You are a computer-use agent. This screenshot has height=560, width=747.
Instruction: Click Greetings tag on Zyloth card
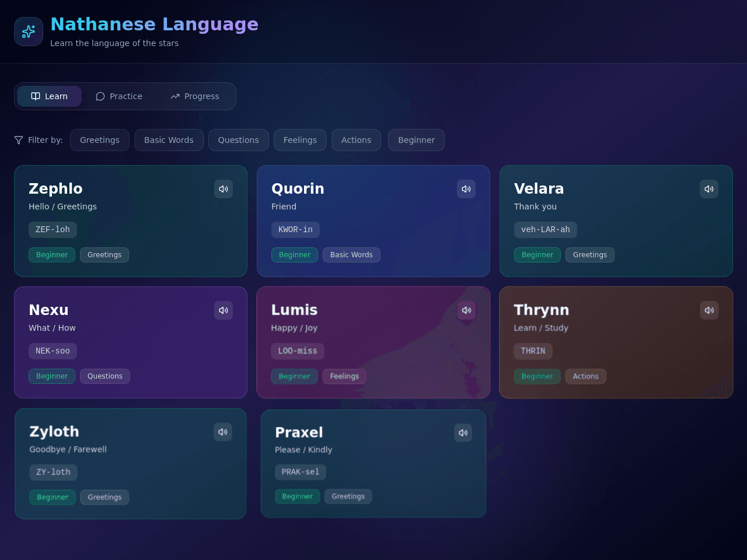coord(105,498)
